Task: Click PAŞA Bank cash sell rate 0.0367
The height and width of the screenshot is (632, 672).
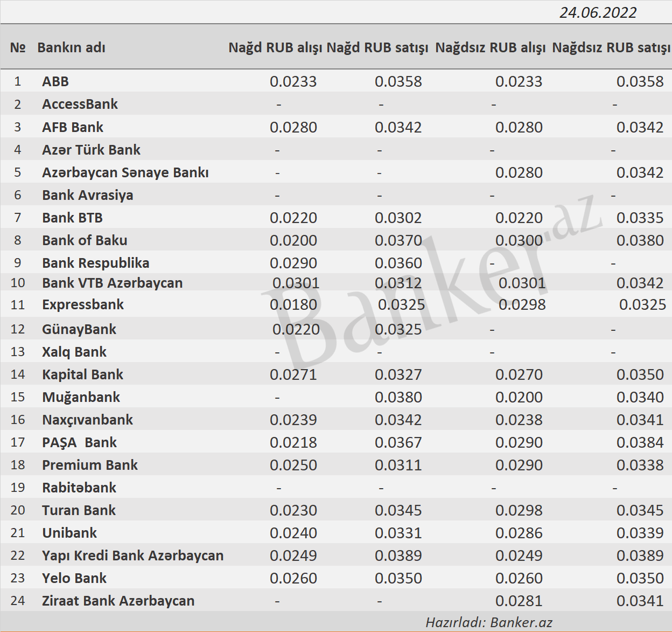Action: [398, 442]
